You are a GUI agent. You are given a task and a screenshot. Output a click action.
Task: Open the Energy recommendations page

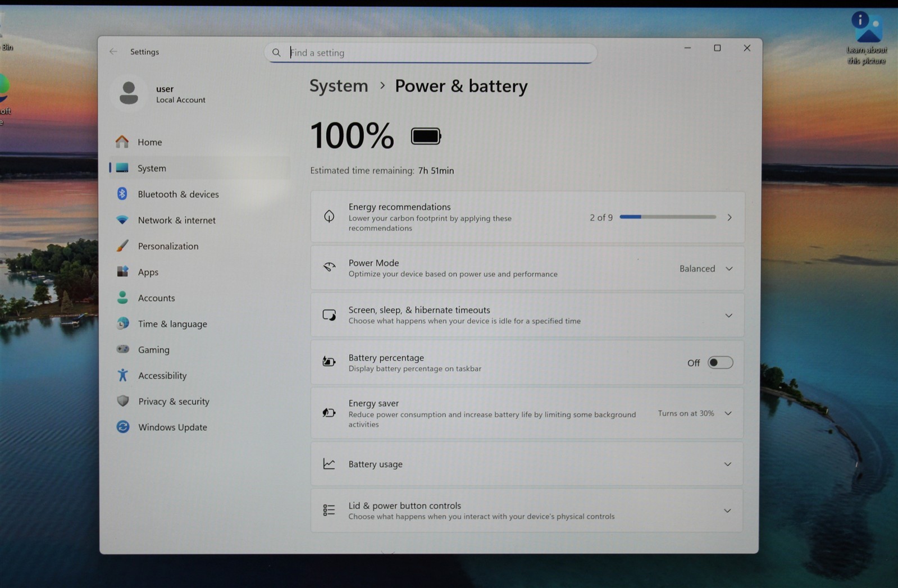tap(527, 217)
